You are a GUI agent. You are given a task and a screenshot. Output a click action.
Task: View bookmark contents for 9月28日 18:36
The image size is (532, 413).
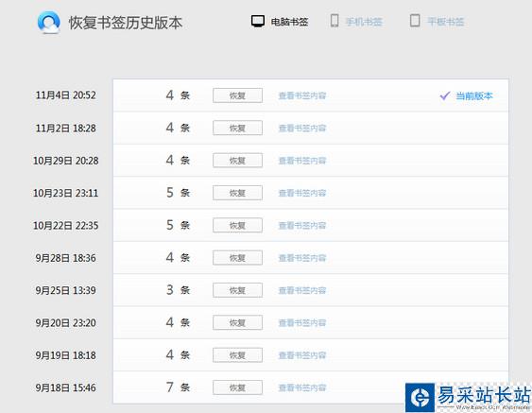coord(302,258)
